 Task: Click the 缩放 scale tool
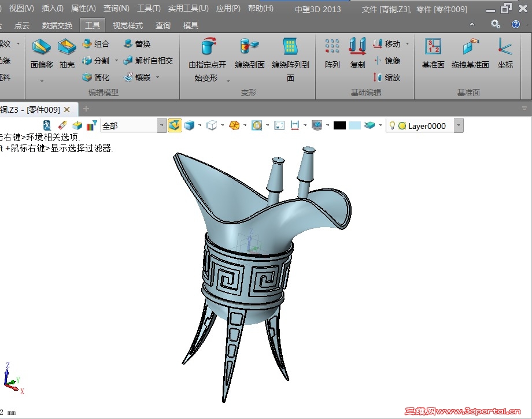tap(387, 77)
